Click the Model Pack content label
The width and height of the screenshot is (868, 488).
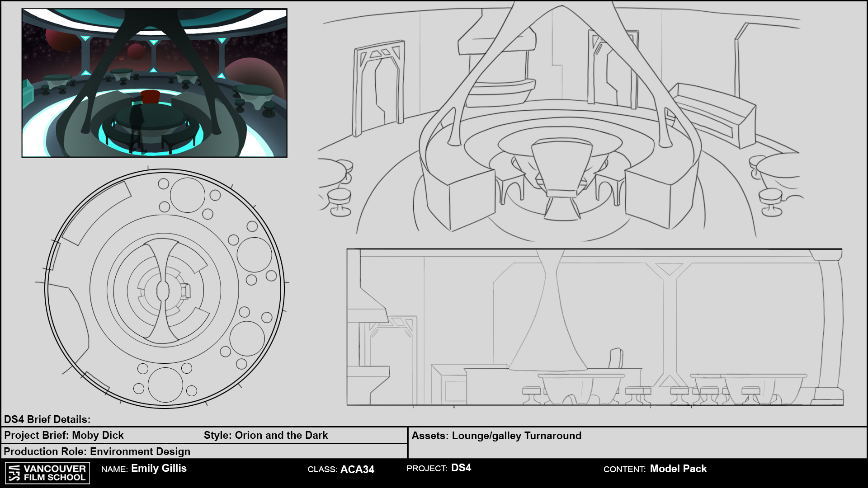tap(678, 469)
